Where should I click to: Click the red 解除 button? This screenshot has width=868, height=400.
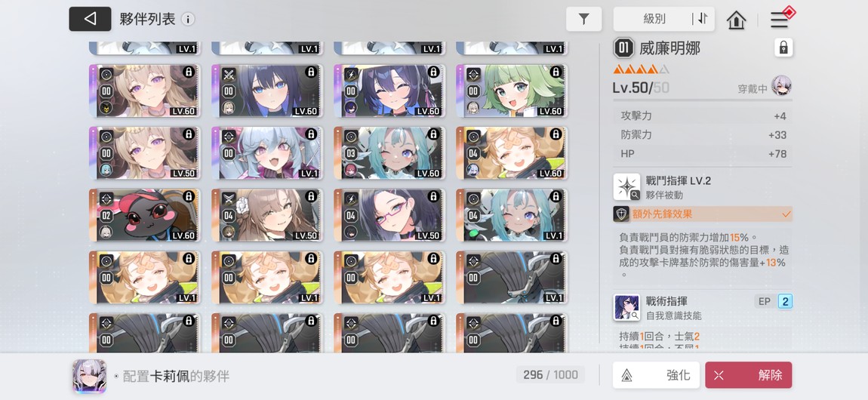pyautogui.click(x=749, y=375)
